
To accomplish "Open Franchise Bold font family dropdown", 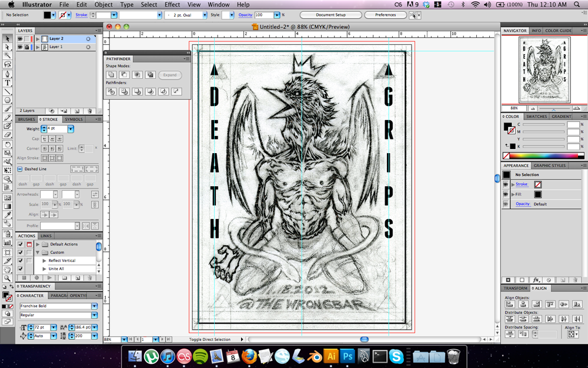I will coord(95,306).
